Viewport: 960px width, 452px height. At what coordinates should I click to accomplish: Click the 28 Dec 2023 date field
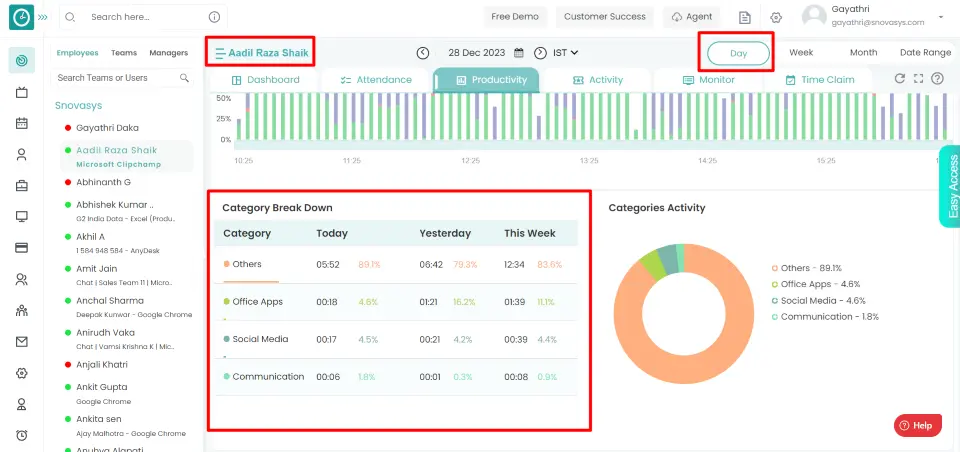click(x=476, y=53)
